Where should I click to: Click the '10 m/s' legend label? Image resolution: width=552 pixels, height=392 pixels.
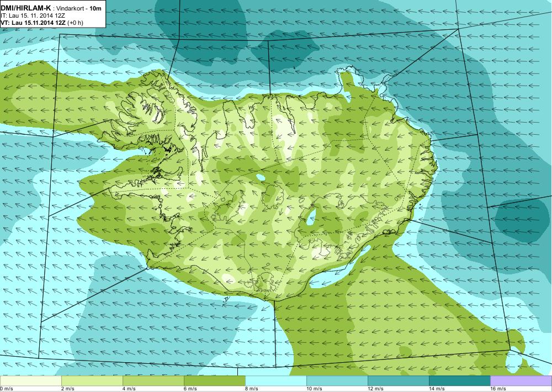pyautogui.click(x=315, y=389)
